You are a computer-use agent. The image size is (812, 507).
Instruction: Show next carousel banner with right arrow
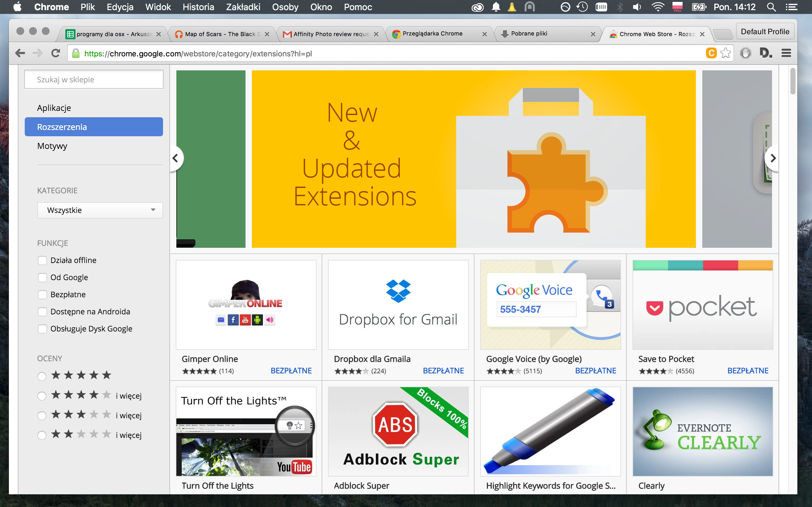click(773, 158)
